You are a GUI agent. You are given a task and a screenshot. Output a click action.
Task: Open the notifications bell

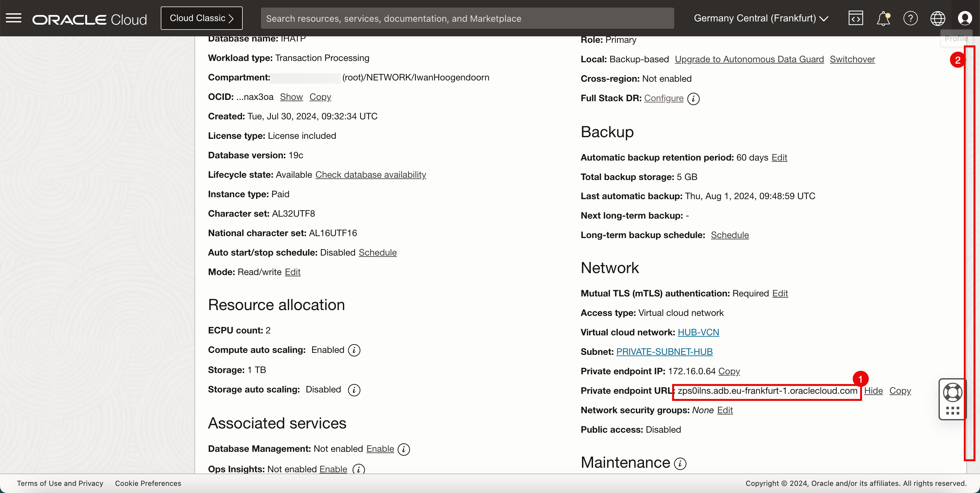click(883, 18)
